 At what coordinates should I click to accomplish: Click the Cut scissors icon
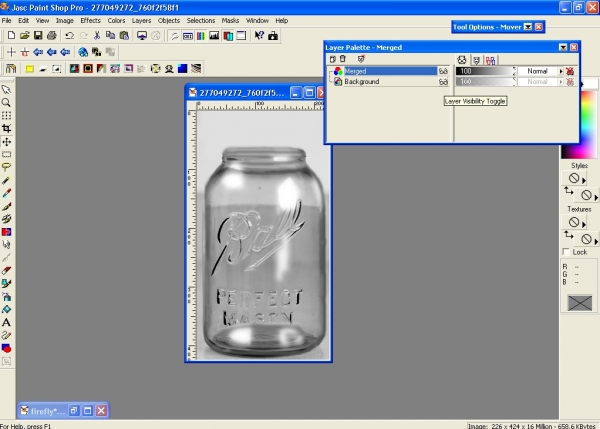tap(97, 36)
